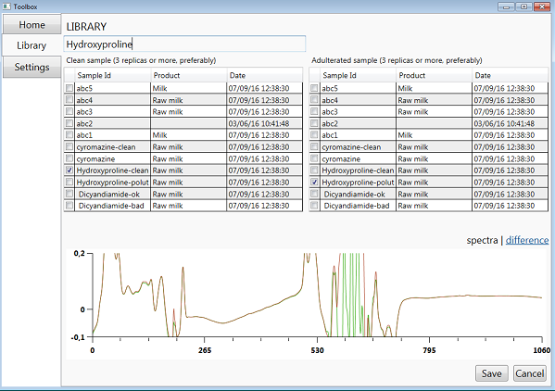
Task: Select the spectra view label
Action: point(482,240)
